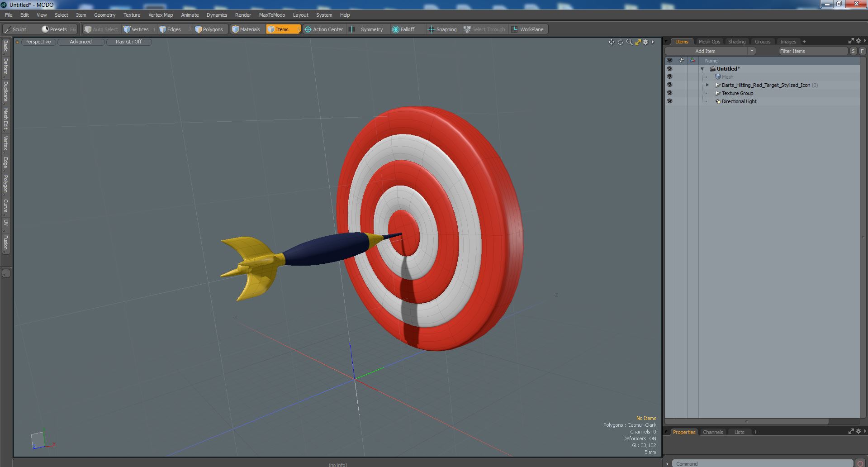The image size is (868, 467).
Task: Click the Mesh cube icon
Action: pyautogui.click(x=717, y=77)
